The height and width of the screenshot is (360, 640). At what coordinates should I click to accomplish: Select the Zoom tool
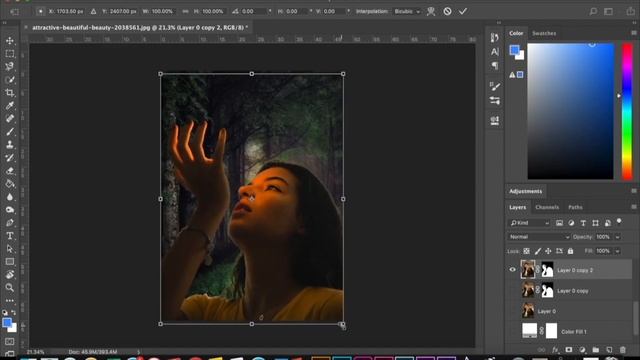[10, 288]
